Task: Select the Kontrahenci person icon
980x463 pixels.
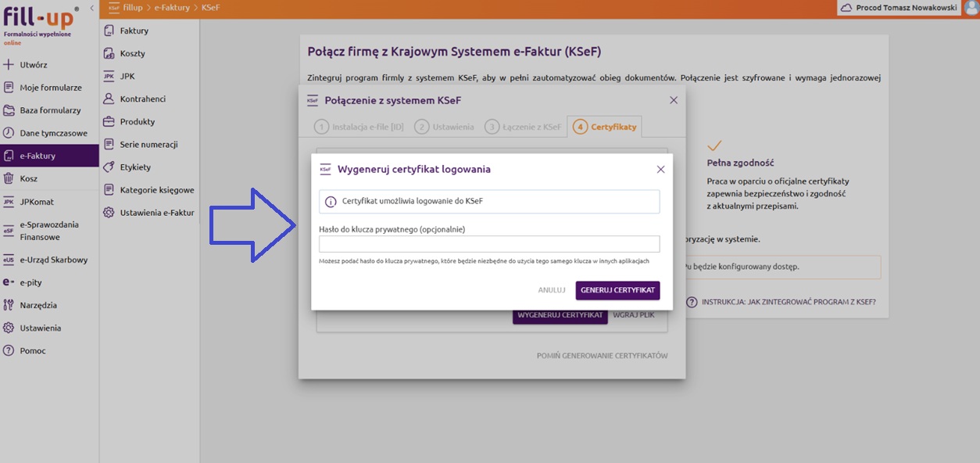Action: 109,99
